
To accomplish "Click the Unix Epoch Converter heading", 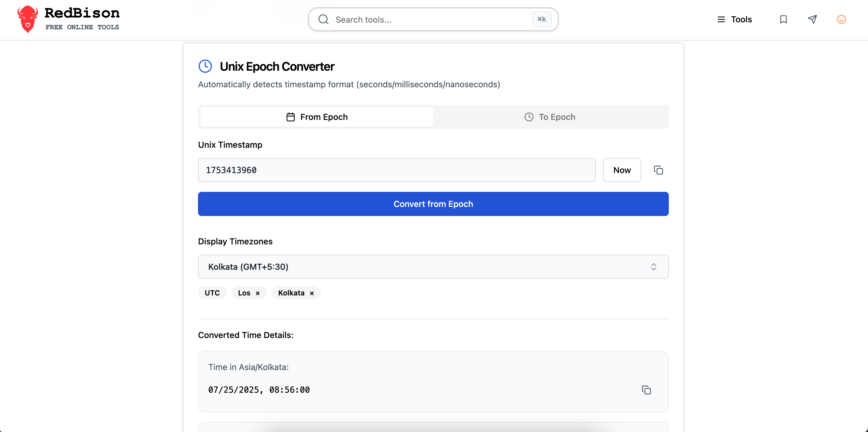I will pos(277,66).
